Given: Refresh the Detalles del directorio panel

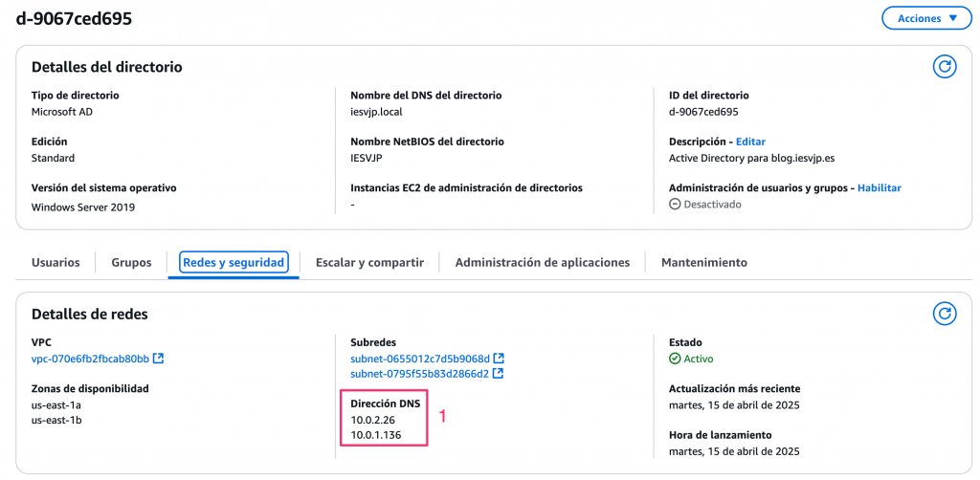Looking at the screenshot, I should point(945,66).
